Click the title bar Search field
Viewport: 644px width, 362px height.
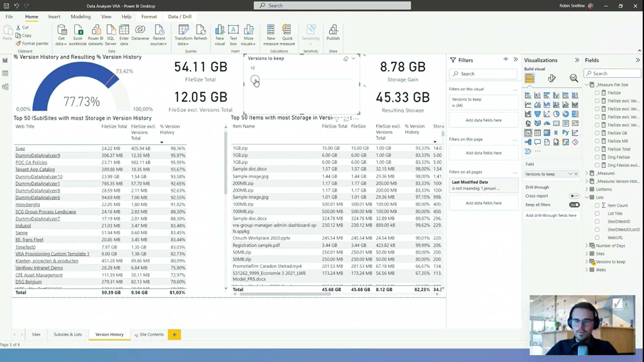click(x=332, y=6)
